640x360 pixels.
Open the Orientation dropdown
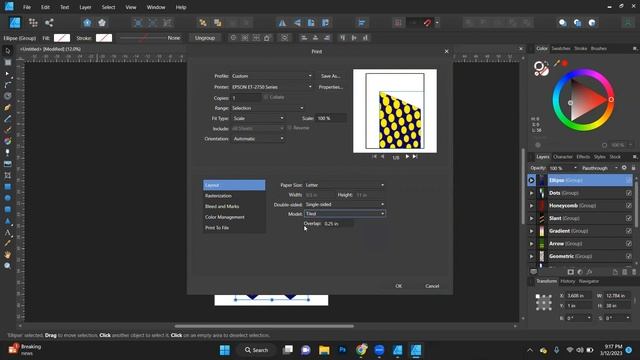pos(258,139)
